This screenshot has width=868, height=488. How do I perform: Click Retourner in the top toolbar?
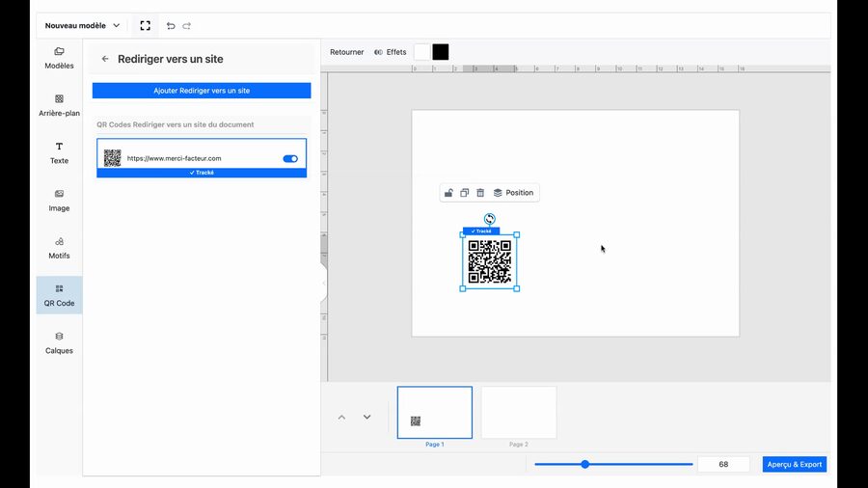tap(346, 52)
